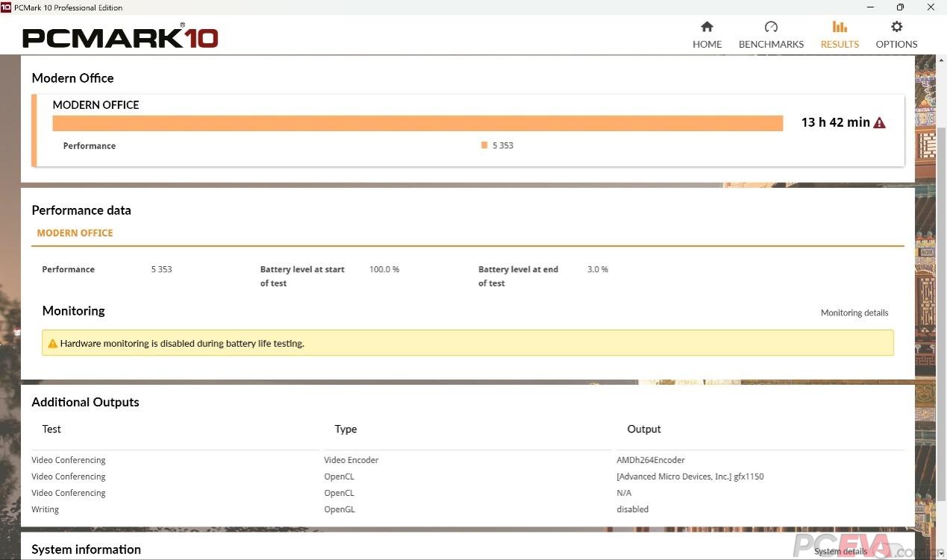Open the Benchmarks gauge icon
947x560 pixels.
tap(771, 27)
